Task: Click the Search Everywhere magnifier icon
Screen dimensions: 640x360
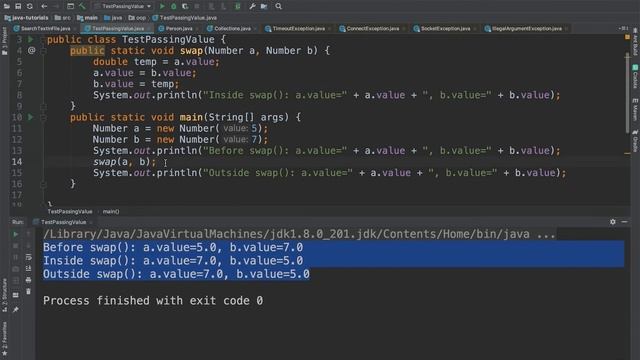Action: click(278, 6)
